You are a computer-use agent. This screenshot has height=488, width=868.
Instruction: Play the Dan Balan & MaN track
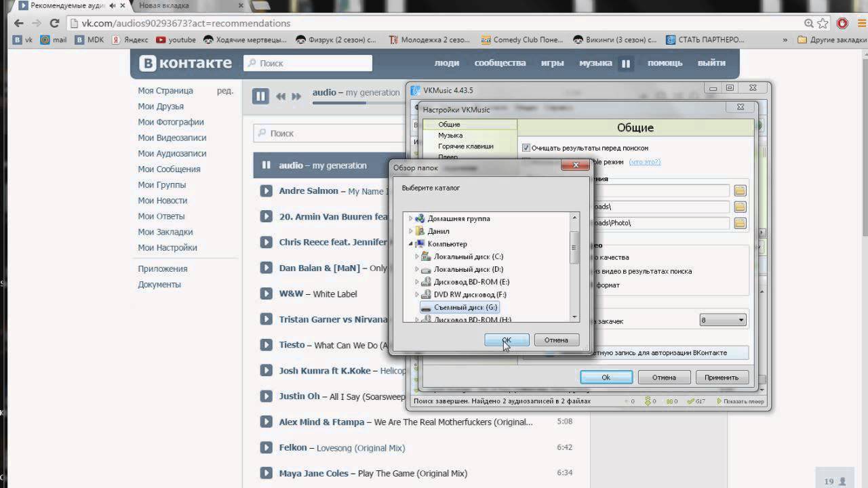[267, 268]
